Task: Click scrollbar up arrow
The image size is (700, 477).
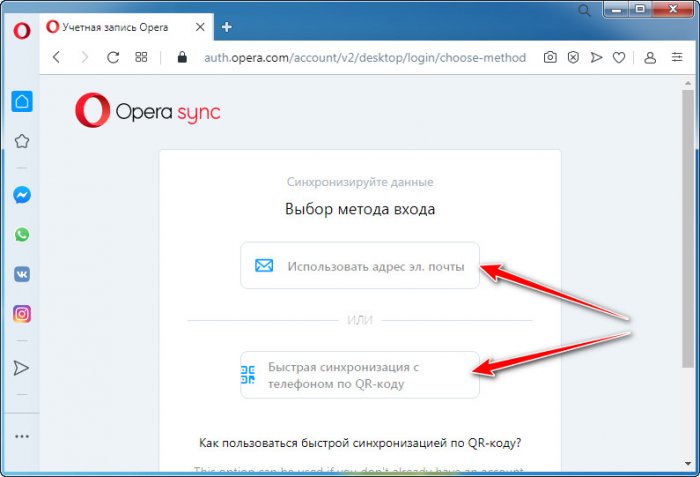Action: tap(688, 83)
